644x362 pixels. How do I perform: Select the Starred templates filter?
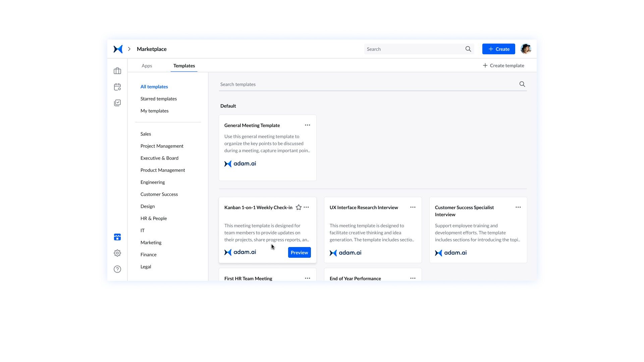tap(159, 99)
